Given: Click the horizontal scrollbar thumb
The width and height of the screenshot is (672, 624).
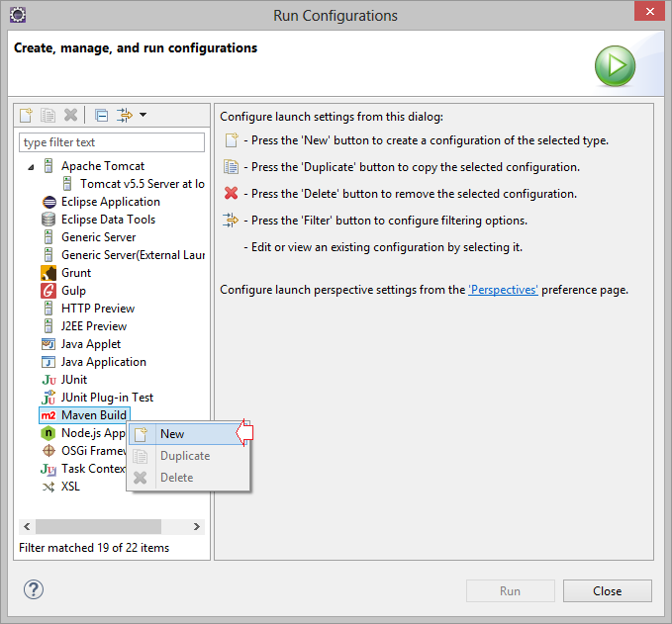Looking at the screenshot, I should 99,526.
